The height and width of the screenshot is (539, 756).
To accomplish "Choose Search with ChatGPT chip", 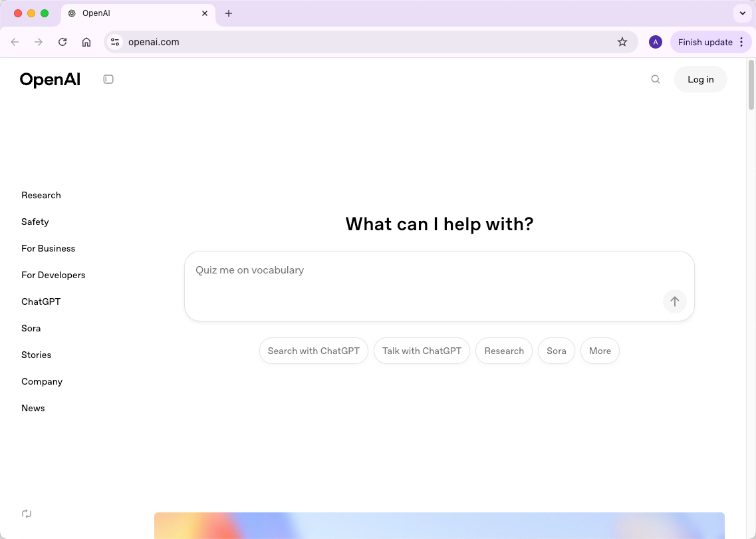I will click(313, 351).
